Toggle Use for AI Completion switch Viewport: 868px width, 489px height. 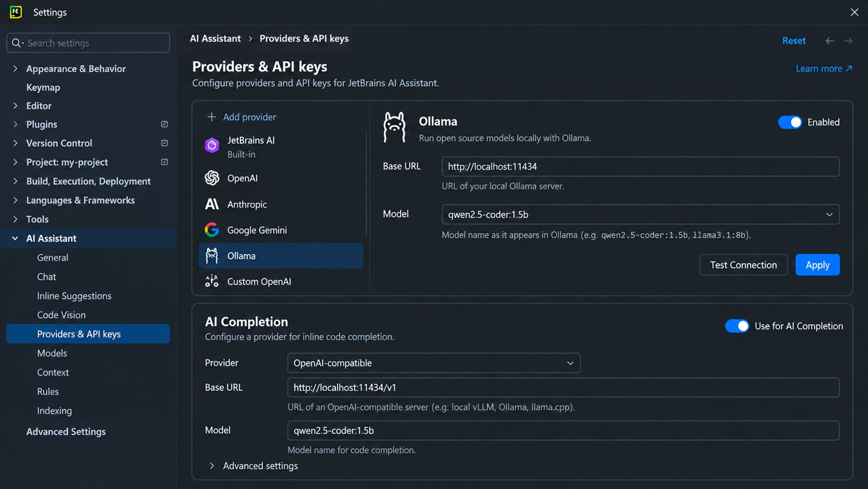pyautogui.click(x=737, y=326)
